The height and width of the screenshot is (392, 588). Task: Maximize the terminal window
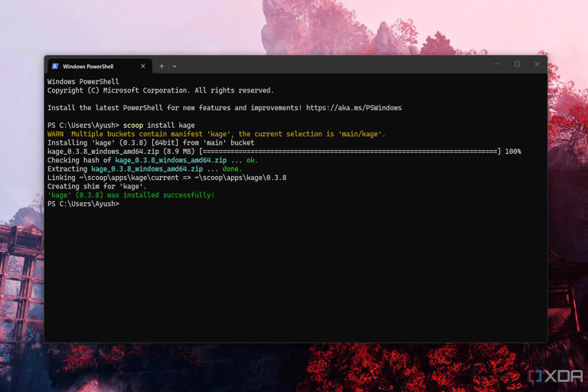(x=517, y=64)
